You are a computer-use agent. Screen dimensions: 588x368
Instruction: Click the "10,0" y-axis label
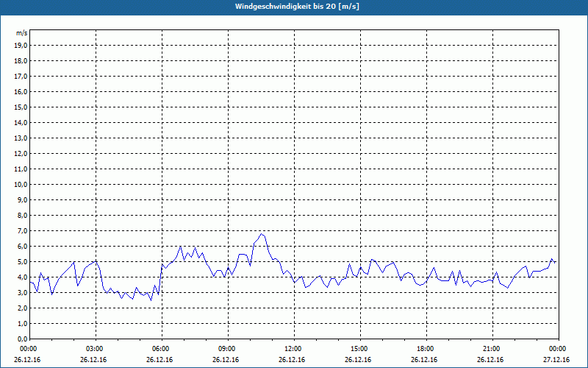[21, 185]
